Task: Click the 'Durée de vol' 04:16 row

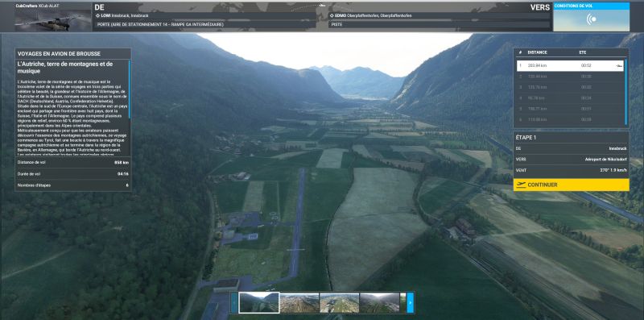Action: click(x=73, y=174)
